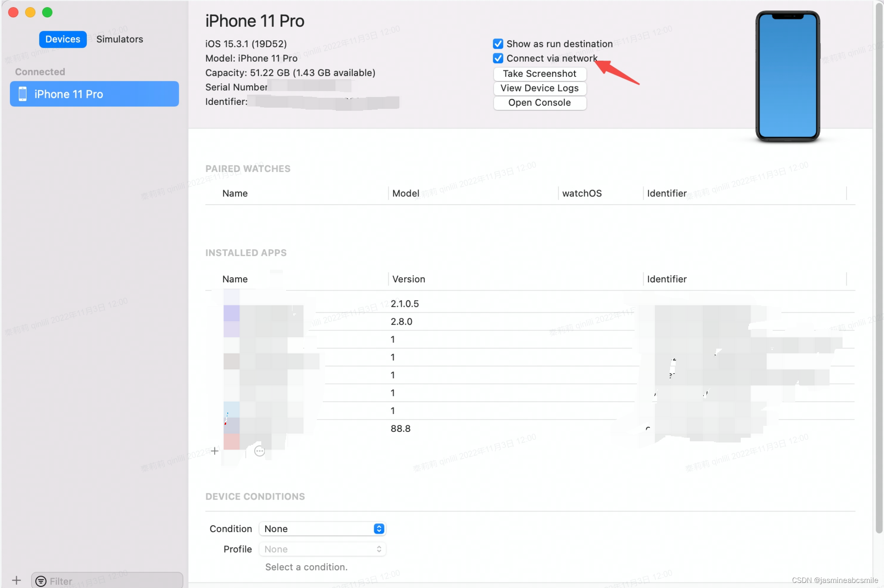Click the yellow minimize window button
Image resolution: width=884 pixels, height=588 pixels.
(x=30, y=13)
